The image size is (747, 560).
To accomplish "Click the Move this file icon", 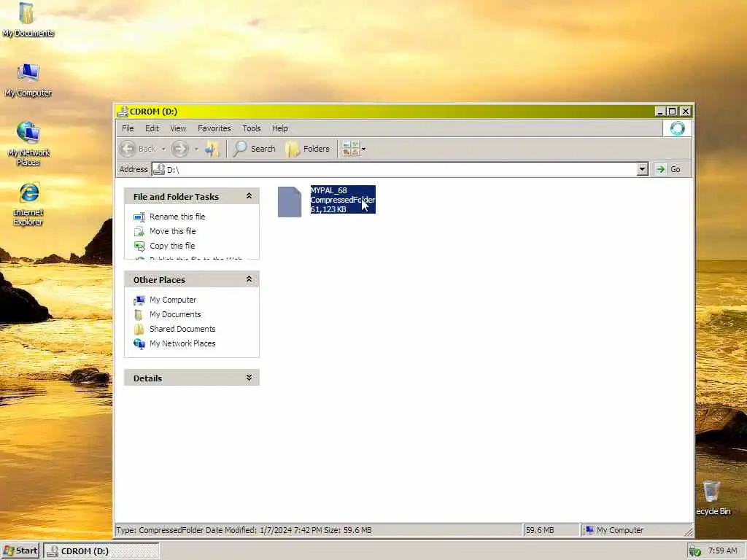I will tap(139, 232).
